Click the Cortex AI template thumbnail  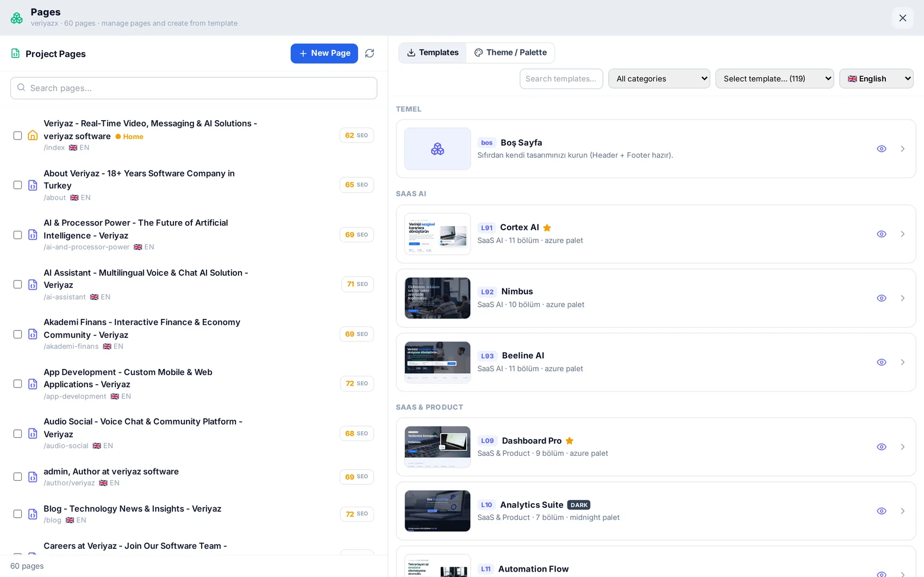tap(438, 234)
